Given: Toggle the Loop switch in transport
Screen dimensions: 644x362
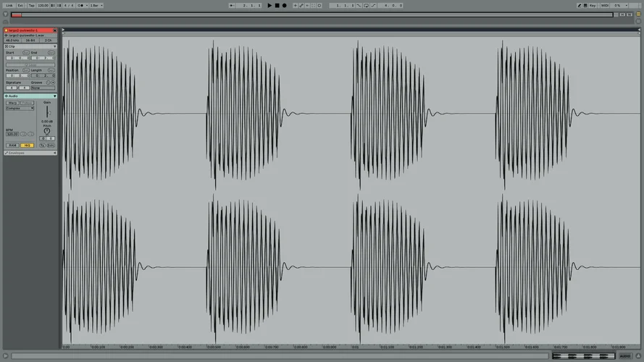Looking at the screenshot, I should 366,6.
